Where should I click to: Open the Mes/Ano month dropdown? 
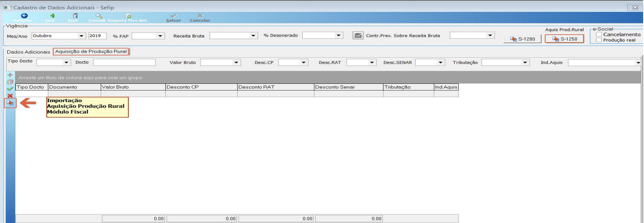[81, 36]
